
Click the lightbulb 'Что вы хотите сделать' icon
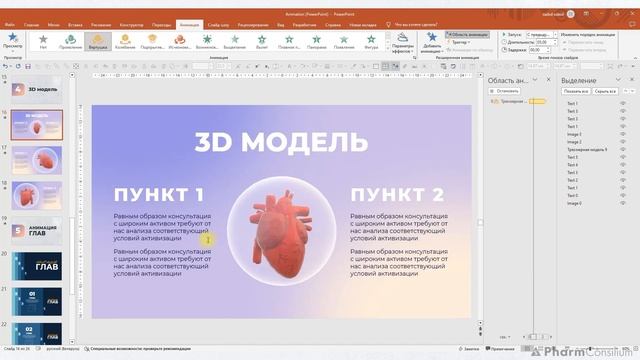tap(388, 25)
